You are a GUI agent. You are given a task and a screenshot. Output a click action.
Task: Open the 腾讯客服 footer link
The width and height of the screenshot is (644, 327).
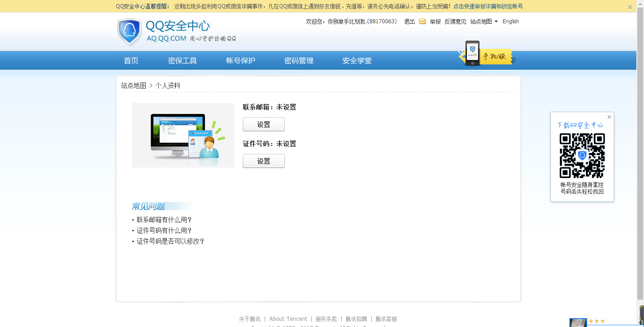[x=386, y=319]
